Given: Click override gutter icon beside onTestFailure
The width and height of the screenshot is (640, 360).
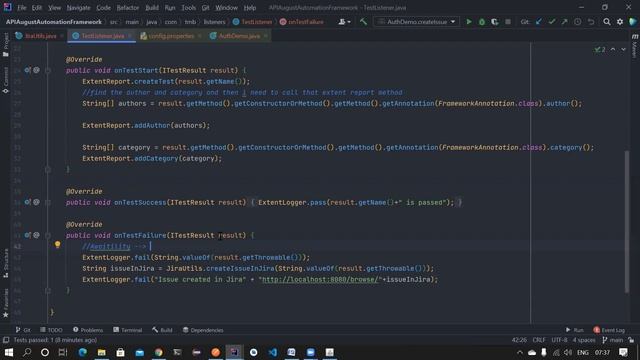Looking at the screenshot, I should 27,235.
